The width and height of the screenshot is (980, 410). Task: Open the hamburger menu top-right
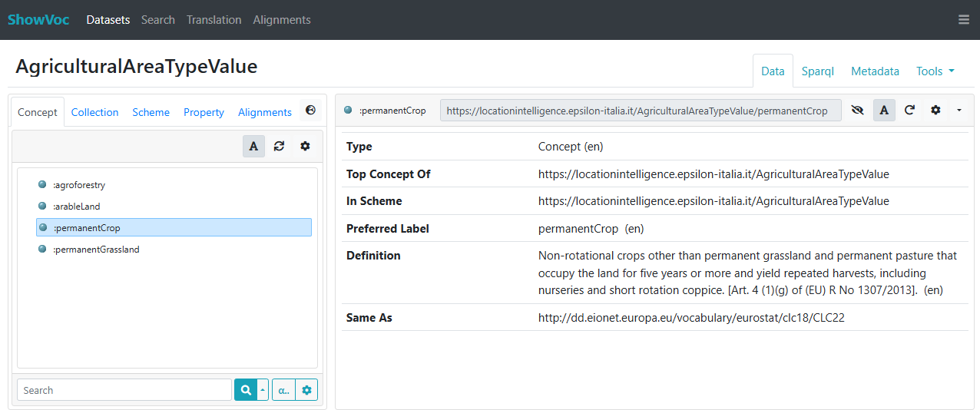coord(963,20)
